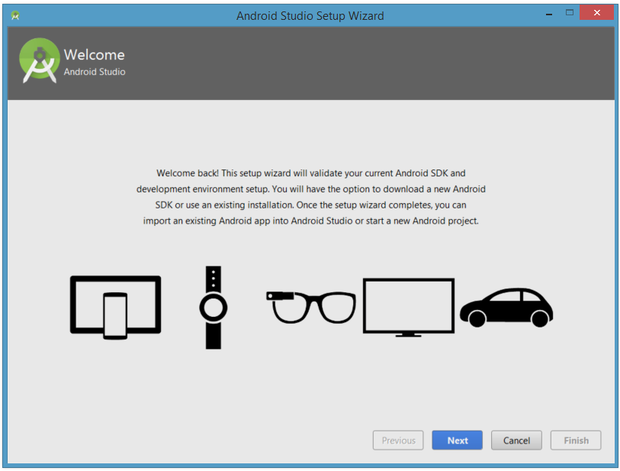Maximize the Setup Wizard window
620x471 pixels.
[570, 13]
